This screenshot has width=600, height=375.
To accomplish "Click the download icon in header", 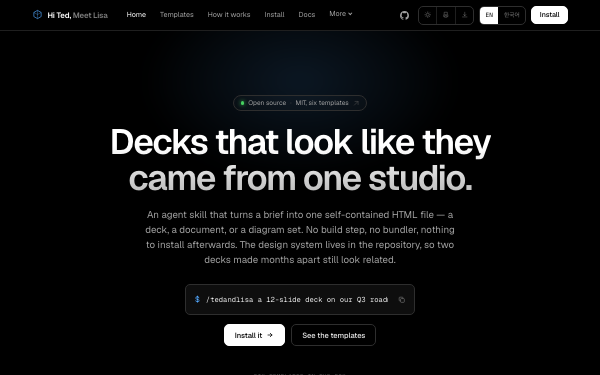I will 465,15.
